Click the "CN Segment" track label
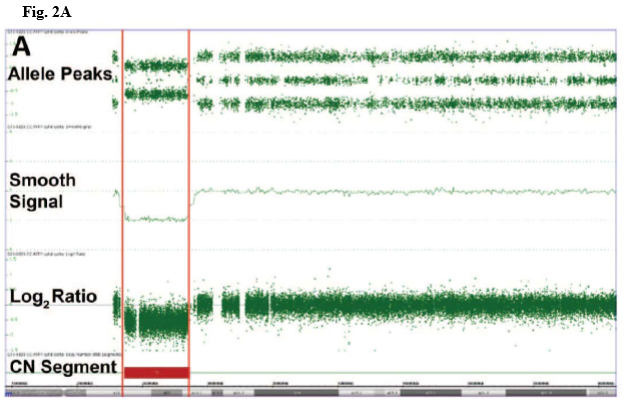Viewport: 629px width, 413px height. click(63, 367)
